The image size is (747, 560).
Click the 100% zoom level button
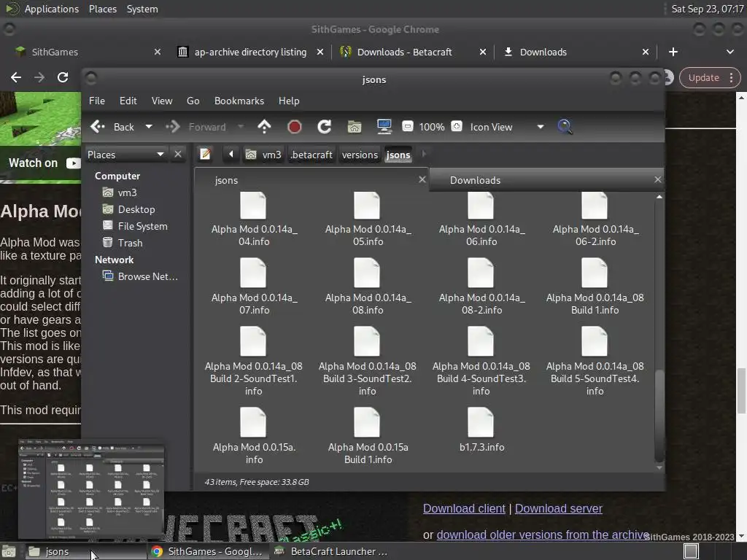(432, 127)
